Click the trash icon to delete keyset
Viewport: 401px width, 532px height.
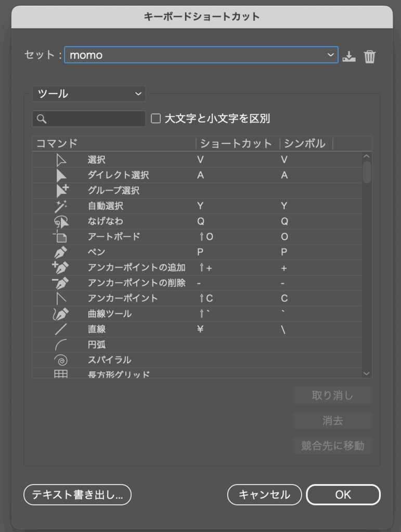click(x=369, y=56)
